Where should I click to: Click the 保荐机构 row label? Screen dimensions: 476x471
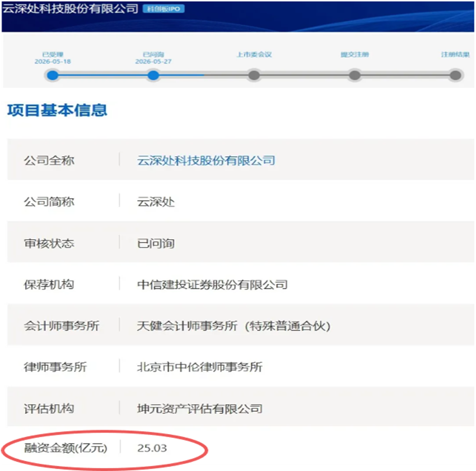49,285
